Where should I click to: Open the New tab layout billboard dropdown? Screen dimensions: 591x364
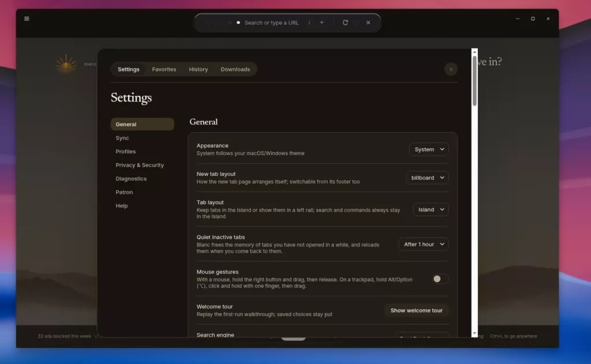[x=428, y=178]
